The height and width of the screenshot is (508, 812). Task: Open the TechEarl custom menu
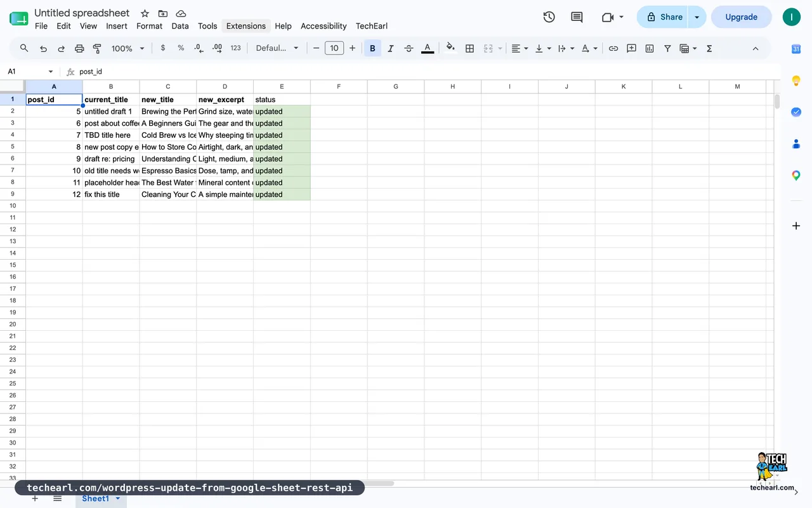pyautogui.click(x=372, y=26)
